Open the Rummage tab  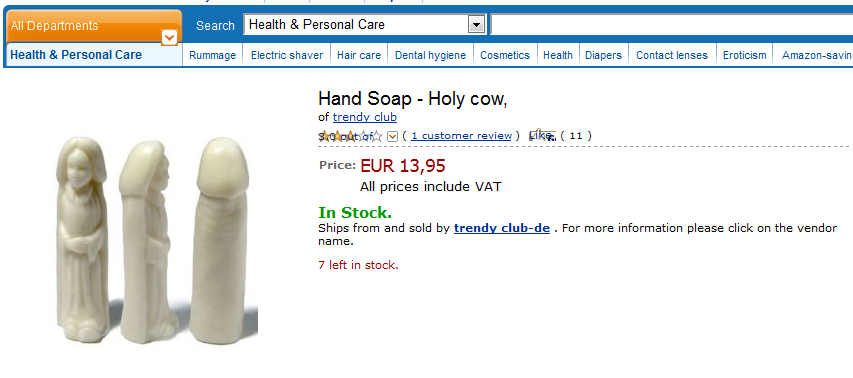click(x=212, y=55)
